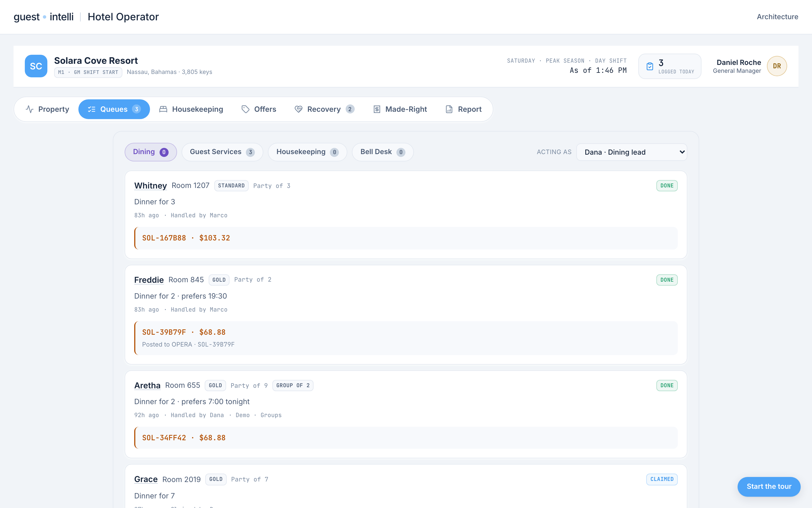
Task: Click the DONE status on Freddie's card
Action: [x=667, y=280]
